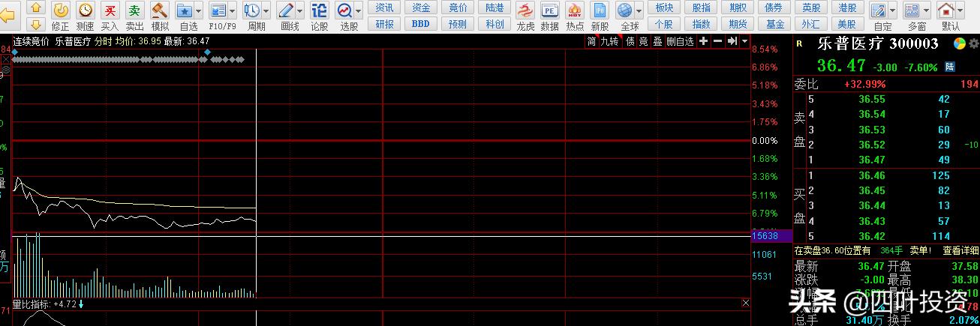Screen dimensions: 980x326
Task: Toggle the 债 chart button
Action: (x=630, y=41)
